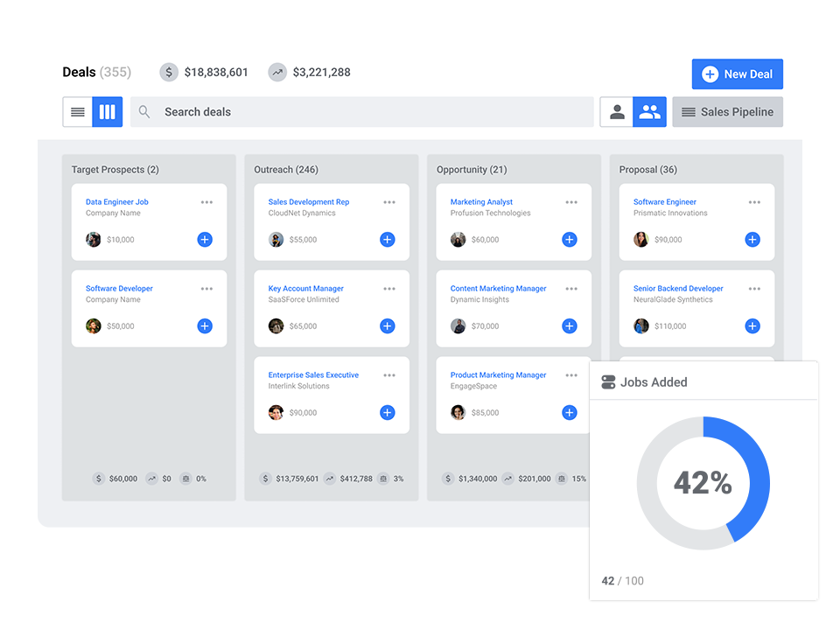Screen dimensions: 840x630
Task: Open three-dot menu on Sales Development Rep card
Action: 389,202
